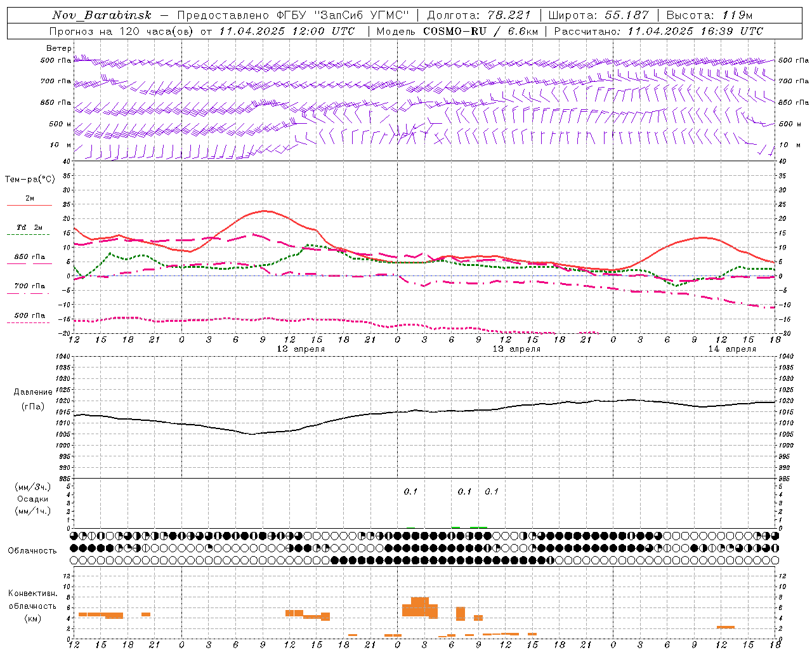Click the dotted magenta line under 500 гПа legend
Viewport: 812px width, 650px height.
[29, 323]
